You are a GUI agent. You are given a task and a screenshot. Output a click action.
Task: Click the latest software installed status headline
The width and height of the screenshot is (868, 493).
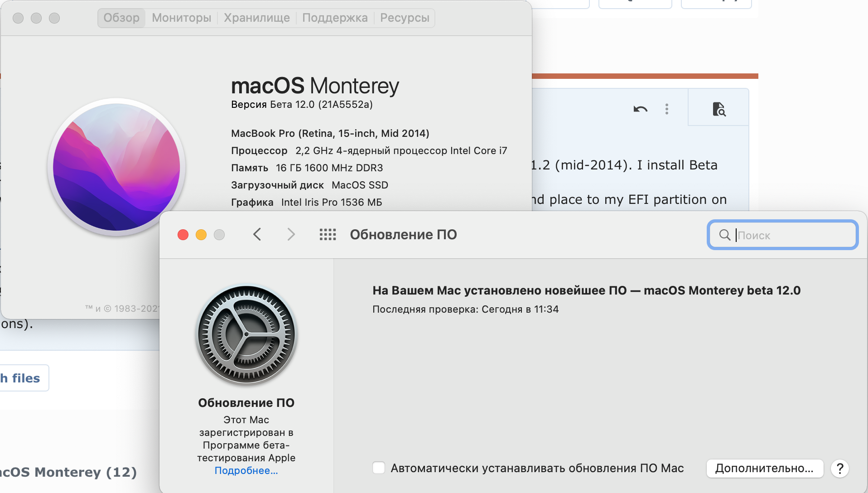(587, 290)
